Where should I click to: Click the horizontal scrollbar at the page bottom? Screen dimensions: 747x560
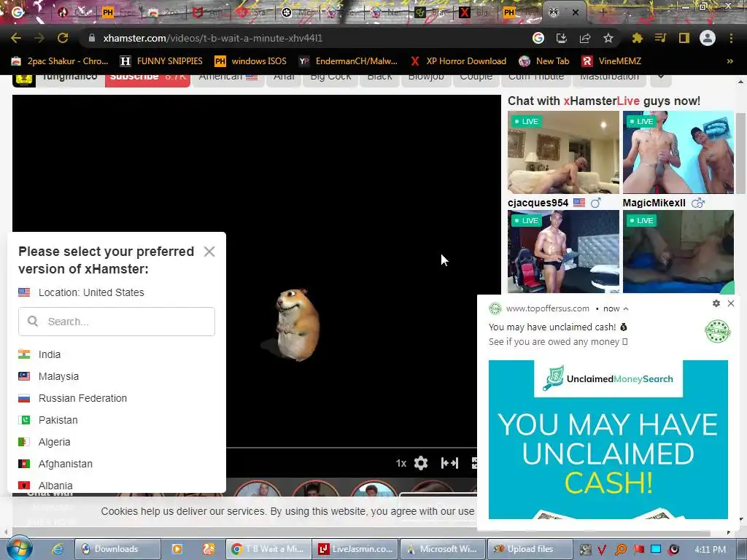point(362,532)
